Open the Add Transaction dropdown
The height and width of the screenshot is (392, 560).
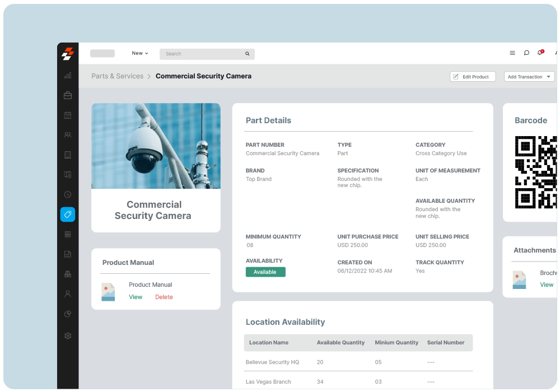click(529, 77)
